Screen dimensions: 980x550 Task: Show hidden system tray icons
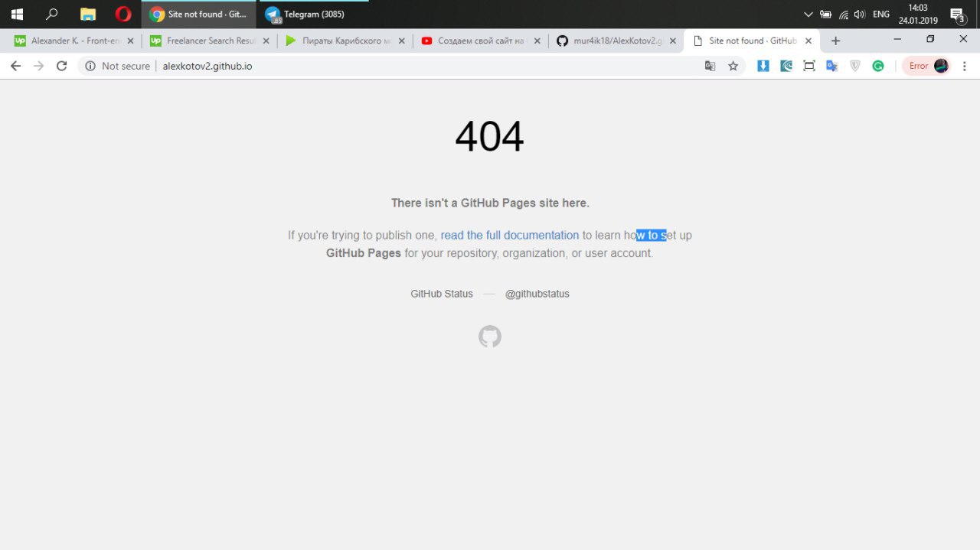(808, 14)
